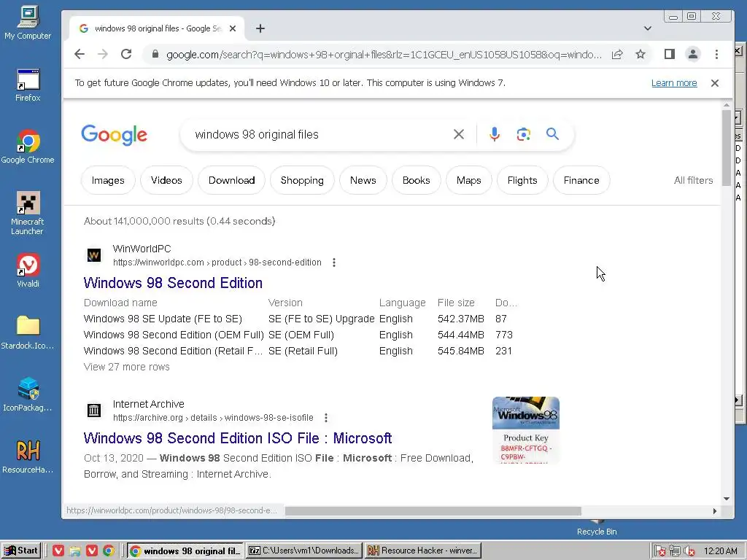Select the News filter chip
The width and height of the screenshot is (747, 560).
pos(363,181)
